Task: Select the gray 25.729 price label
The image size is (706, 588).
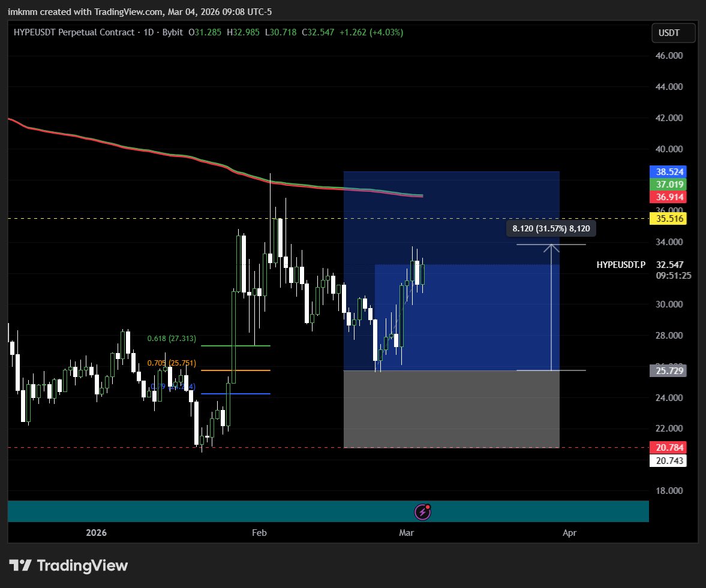Action: pyautogui.click(x=668, y=370)
